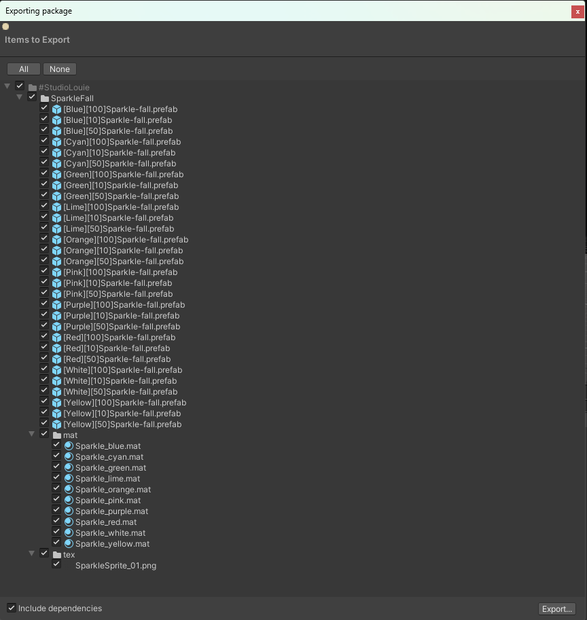The width and height of the screenshot is (587, 620).
Task: Collapse the mat folder disclosure triangle
Action: (32, 434)
